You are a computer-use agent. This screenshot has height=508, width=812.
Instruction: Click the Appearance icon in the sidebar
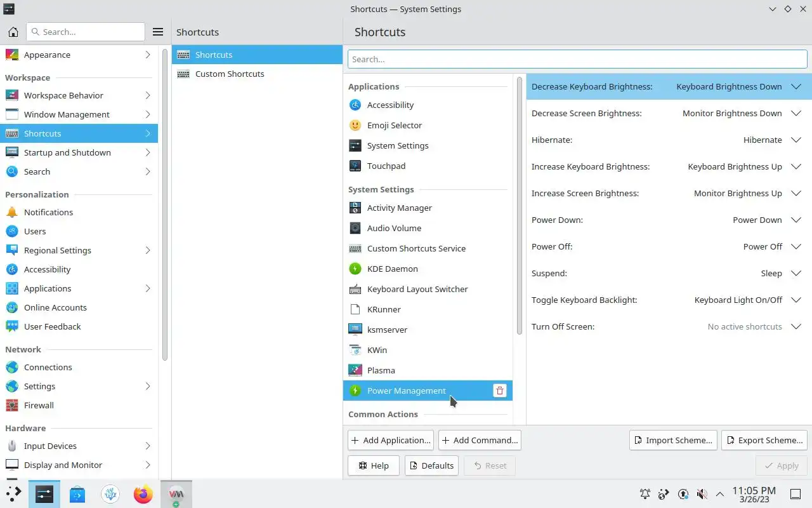(12, 55)
